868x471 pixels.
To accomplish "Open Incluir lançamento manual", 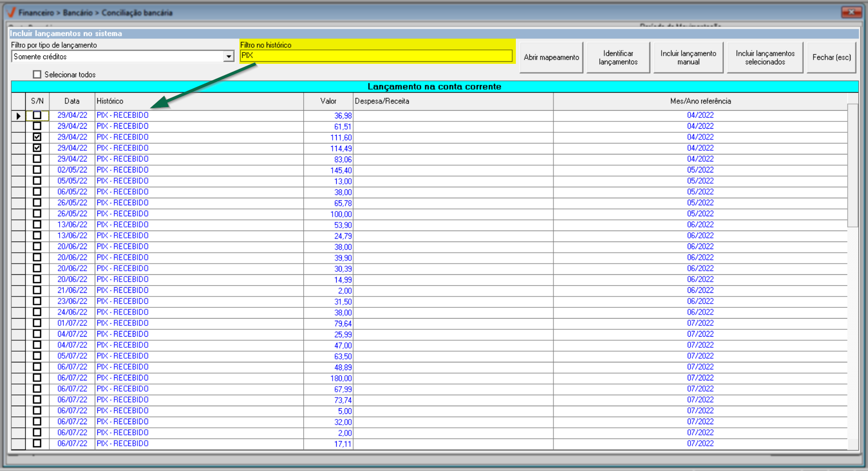I will 688,58.
